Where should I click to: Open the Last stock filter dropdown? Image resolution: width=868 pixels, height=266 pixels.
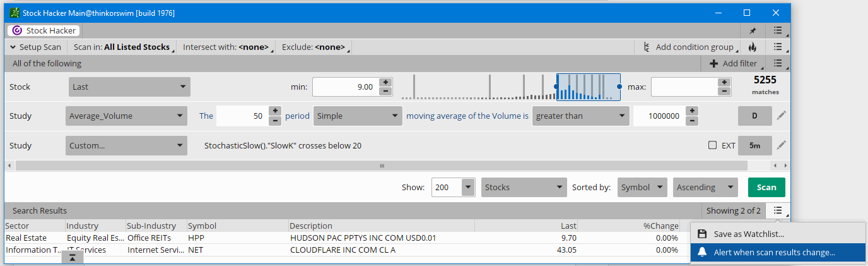pyautogui.click(x=129, y=87)
